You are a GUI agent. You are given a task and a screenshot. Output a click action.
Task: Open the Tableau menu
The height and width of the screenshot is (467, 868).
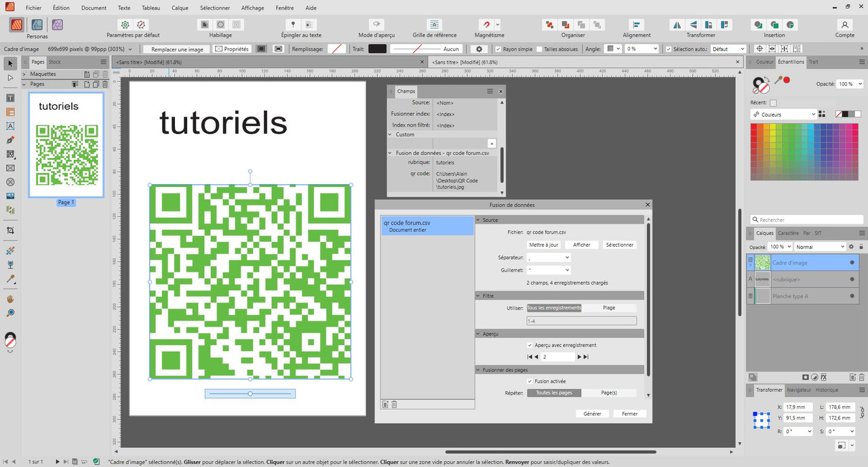[151, 8]
